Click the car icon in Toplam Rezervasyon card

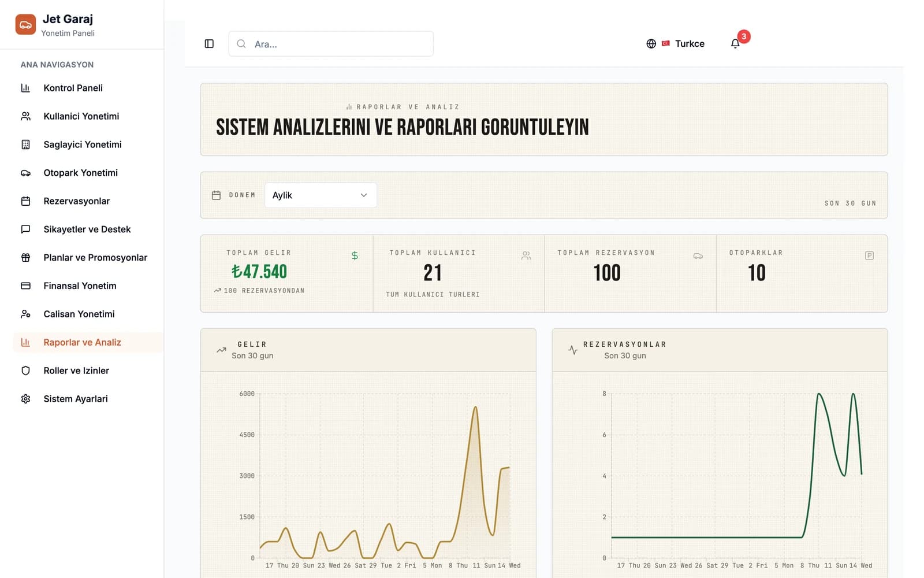(x=698, y=255)
